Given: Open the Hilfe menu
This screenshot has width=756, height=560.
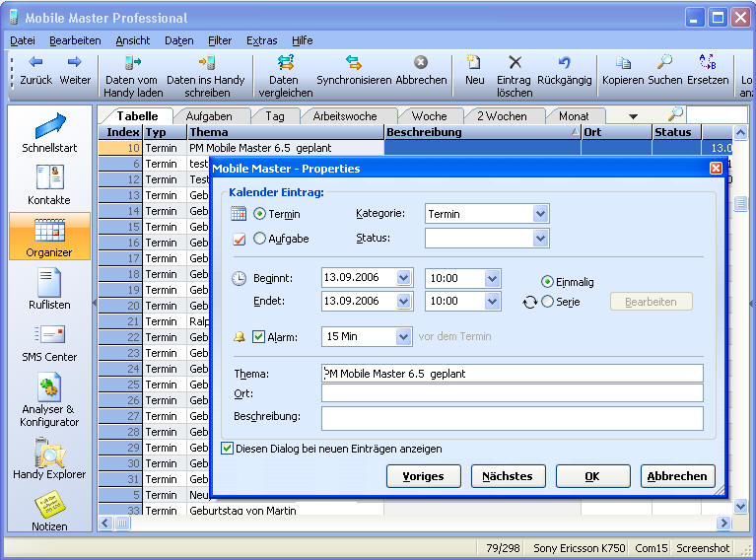Looking at the screenshot, I should click(303, 40).
